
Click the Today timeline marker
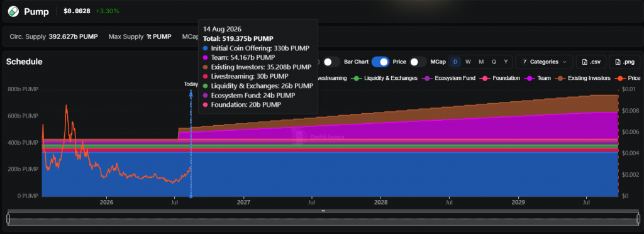(x=191, y=84)
